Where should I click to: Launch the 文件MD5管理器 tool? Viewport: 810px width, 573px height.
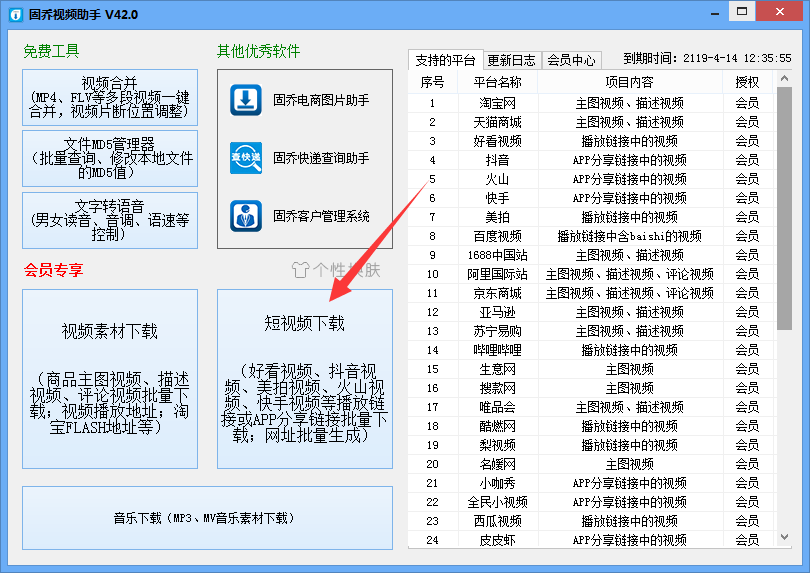pyautogui.click(x=110, y=158)
